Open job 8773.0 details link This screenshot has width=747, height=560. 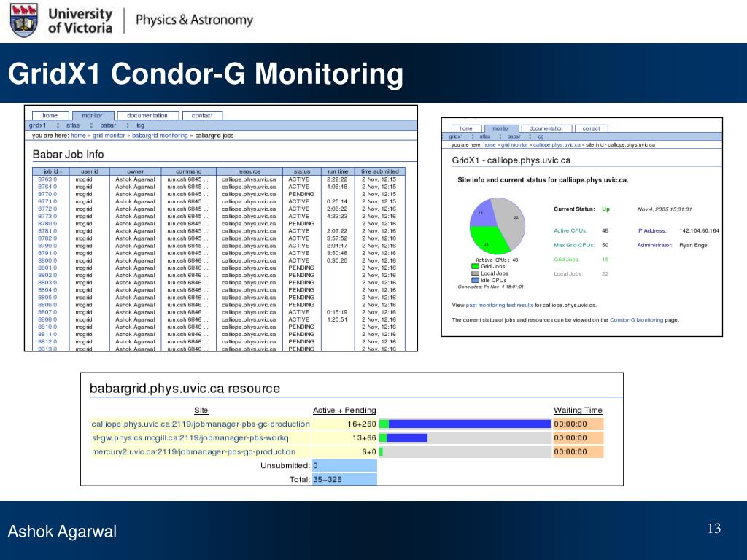click(x=47, y=216)
